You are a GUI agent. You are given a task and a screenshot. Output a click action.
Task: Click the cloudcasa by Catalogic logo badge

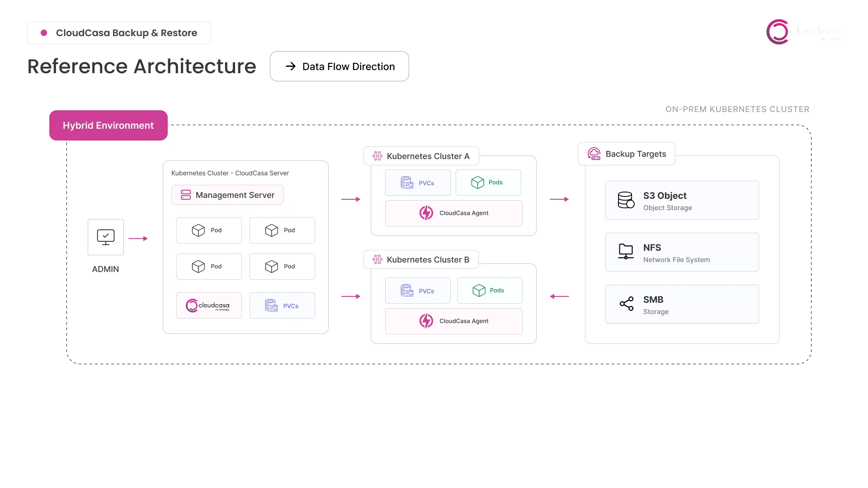(209, 305)
